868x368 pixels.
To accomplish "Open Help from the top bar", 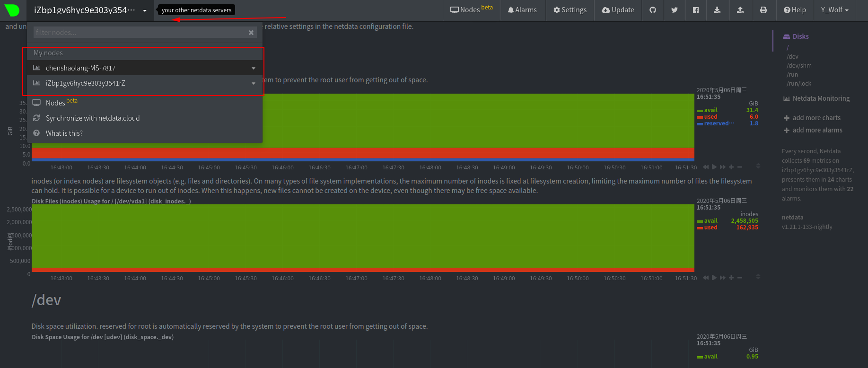I will click(x=795, y=10).
